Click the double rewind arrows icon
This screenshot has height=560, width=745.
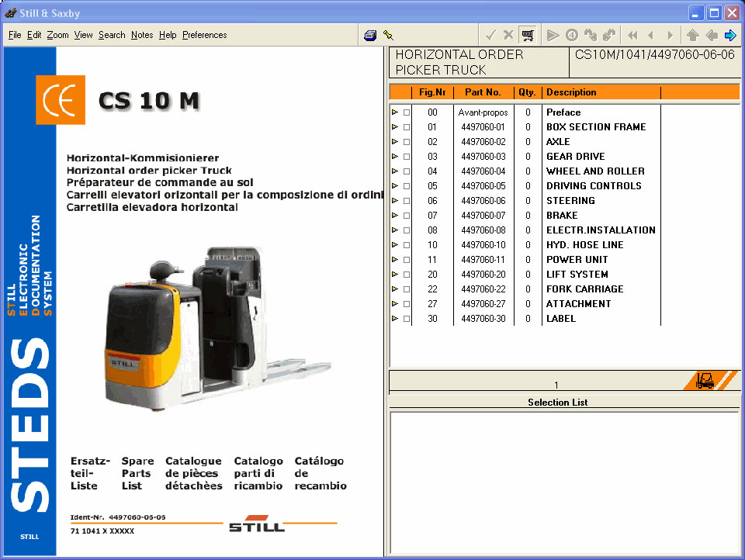coord(633,35)
